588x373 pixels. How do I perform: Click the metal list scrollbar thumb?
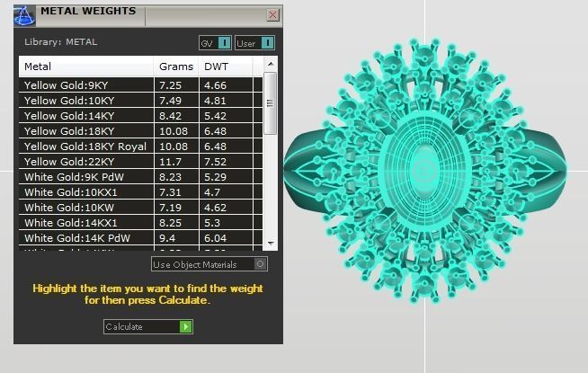[x=270, y=103]
